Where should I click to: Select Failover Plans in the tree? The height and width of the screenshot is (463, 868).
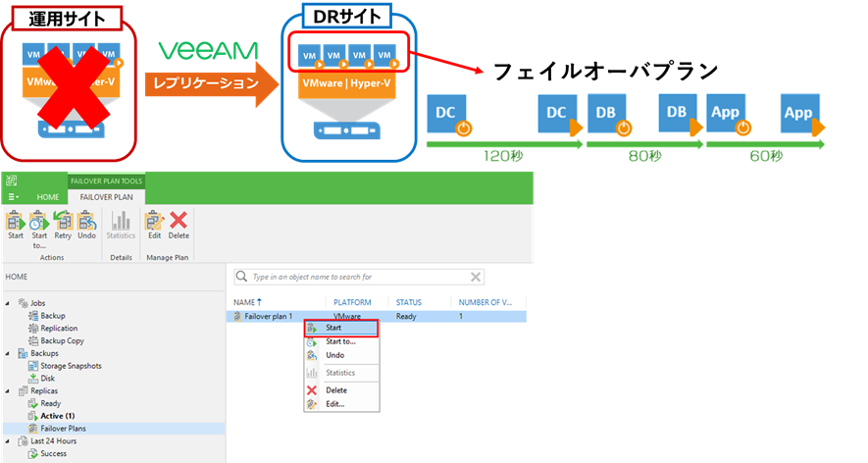click(63, 429)
